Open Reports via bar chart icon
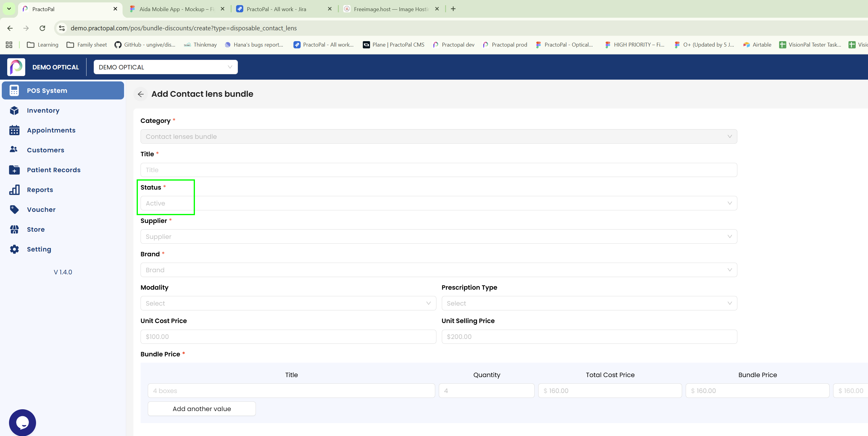The height and width of the screenshot is (436, 868). click(x=14, y=190)
